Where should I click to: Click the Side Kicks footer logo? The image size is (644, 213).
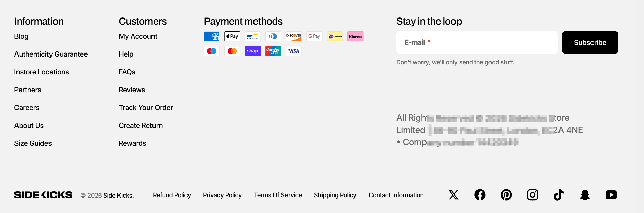[43, 195]
